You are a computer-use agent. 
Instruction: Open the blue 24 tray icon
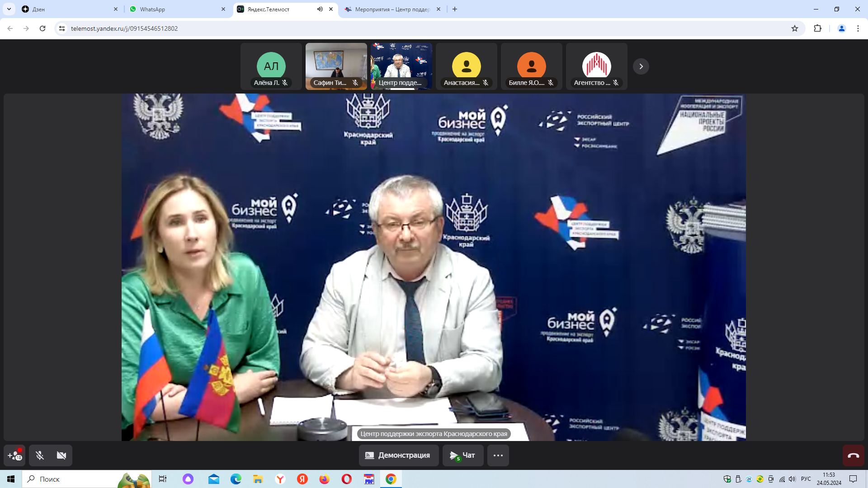[x=749, y=479]
